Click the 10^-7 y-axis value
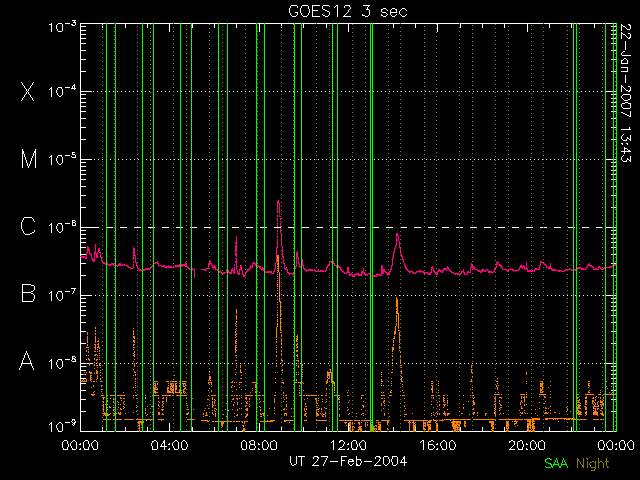This screenshot has width=640, height=480. click(x=62, y=295)
